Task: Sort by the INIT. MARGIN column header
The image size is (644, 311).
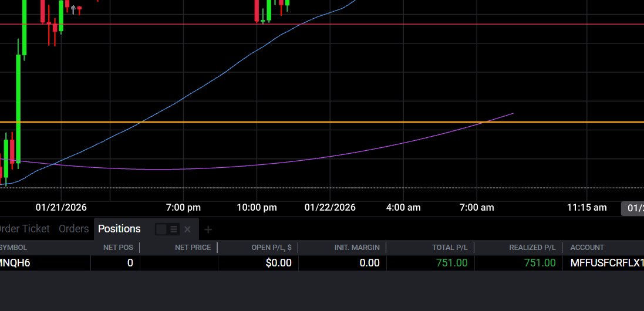Action: 357,248
